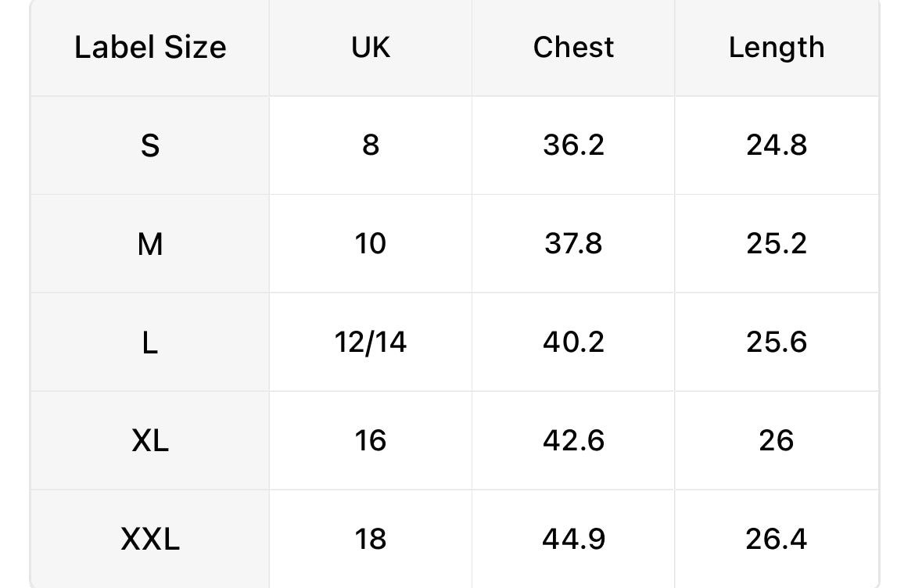The width and height of the screenshot is (915, 588).
Task: Click the length value 26.4
Action: [777, 539]
